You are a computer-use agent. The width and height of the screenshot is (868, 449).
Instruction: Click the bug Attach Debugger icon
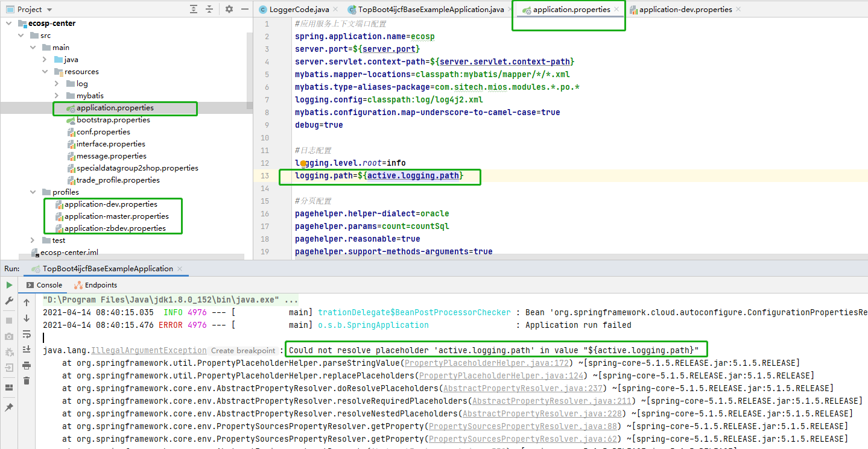9,352
